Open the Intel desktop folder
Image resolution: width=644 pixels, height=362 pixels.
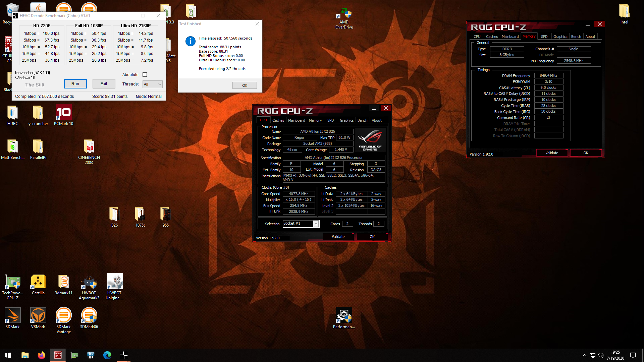[624, 14]
